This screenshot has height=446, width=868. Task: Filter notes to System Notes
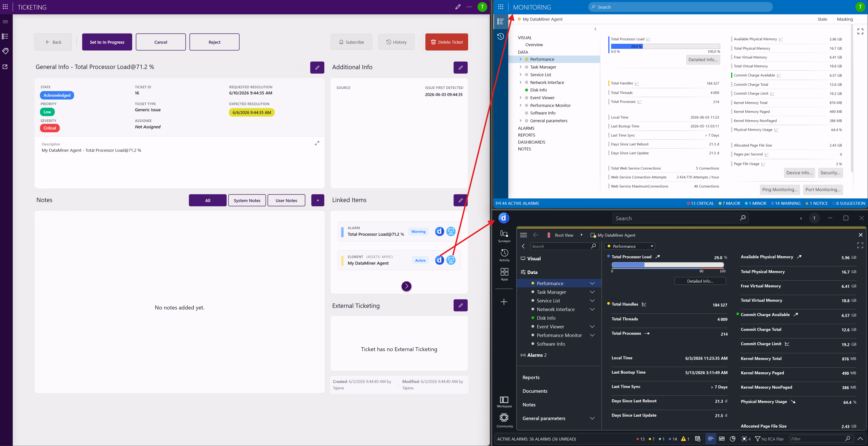(247, 200)
